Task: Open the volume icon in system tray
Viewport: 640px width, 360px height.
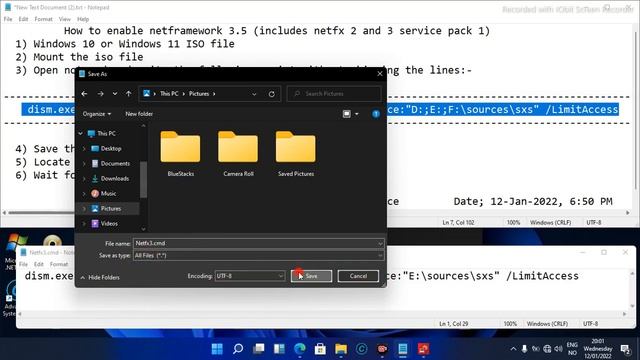Action: point(558,349)
